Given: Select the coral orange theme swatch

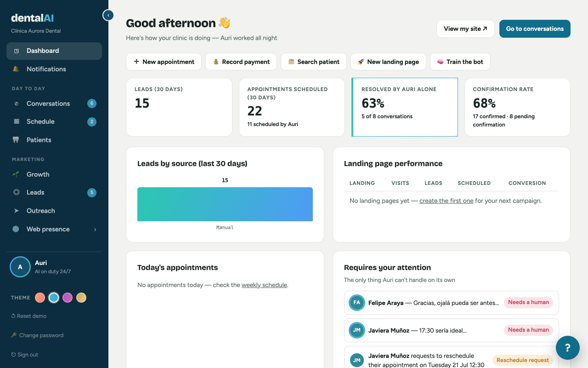Looking at the screenshot, I should coord(40,298).
